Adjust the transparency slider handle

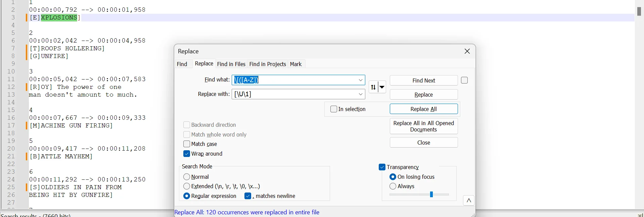click(431, 195)
